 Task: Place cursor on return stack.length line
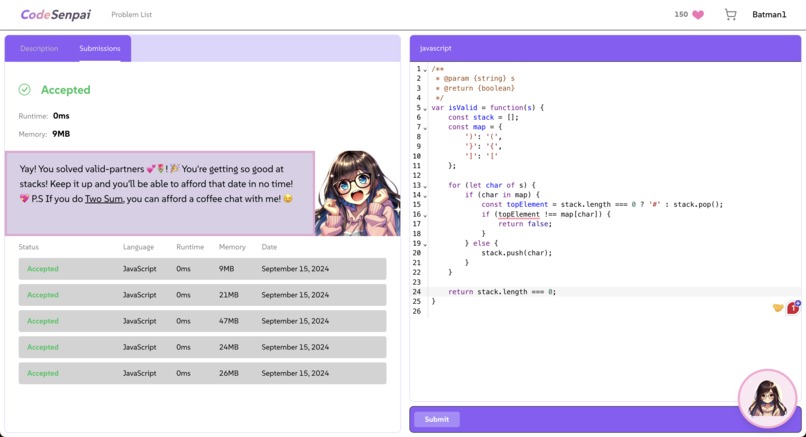pyautogui.click(x=502, y=292)
